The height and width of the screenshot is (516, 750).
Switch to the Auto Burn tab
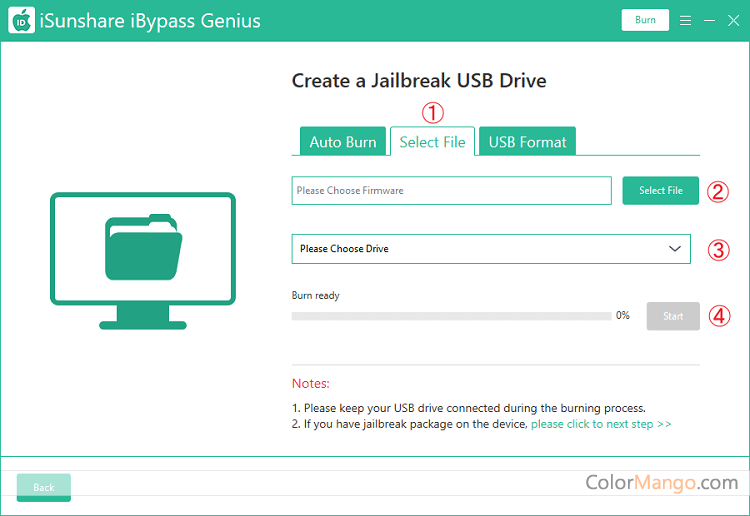click(x=343, y=142)
